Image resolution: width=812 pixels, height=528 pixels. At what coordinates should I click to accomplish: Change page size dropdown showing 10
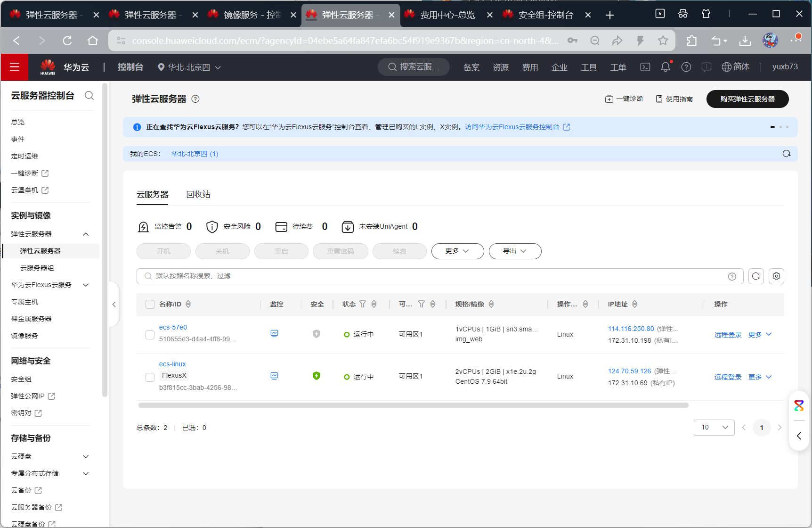pos(714,428)
